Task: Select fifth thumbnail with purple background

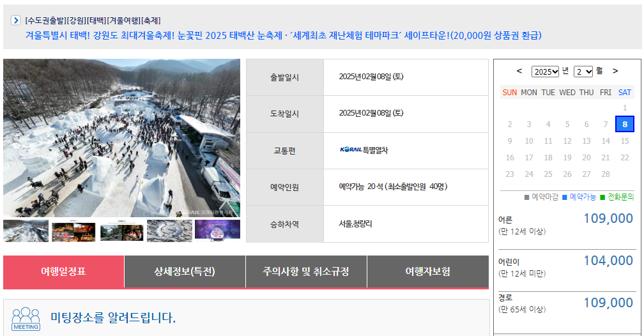Action: tap(217, 231)
